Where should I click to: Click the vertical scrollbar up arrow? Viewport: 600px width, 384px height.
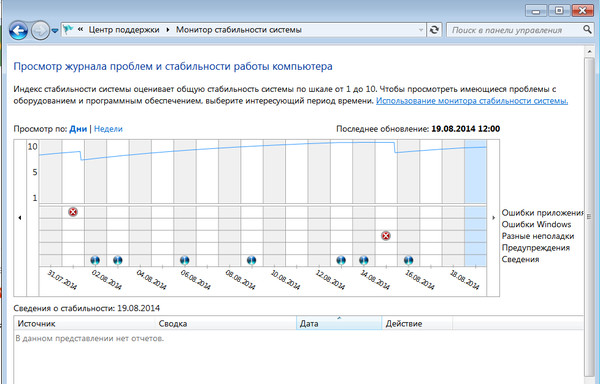(x=589, y=51)
